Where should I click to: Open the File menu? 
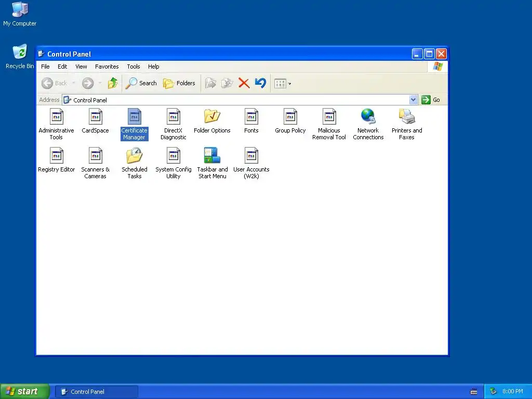[x=46, y=66]
